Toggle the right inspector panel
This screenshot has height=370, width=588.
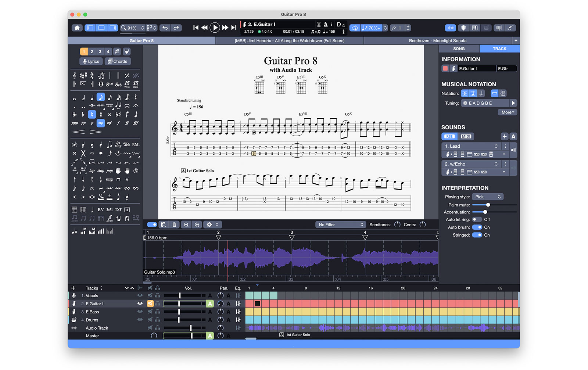(x=113, y=28)
